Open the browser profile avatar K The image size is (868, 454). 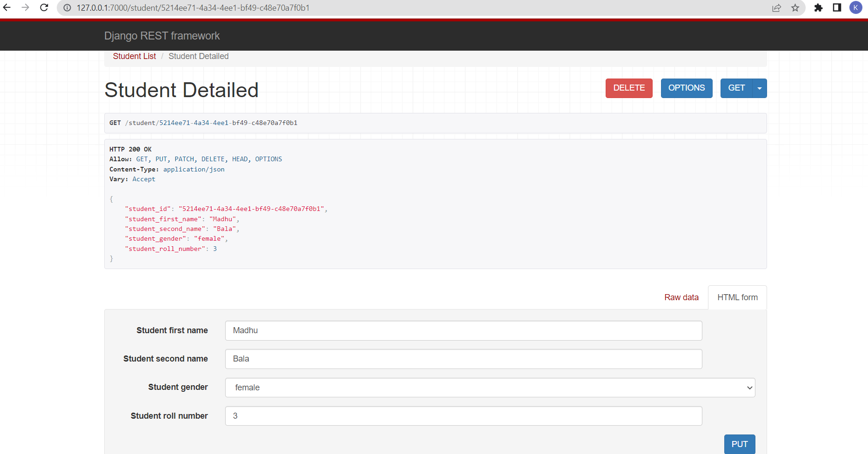click(856, 8)
